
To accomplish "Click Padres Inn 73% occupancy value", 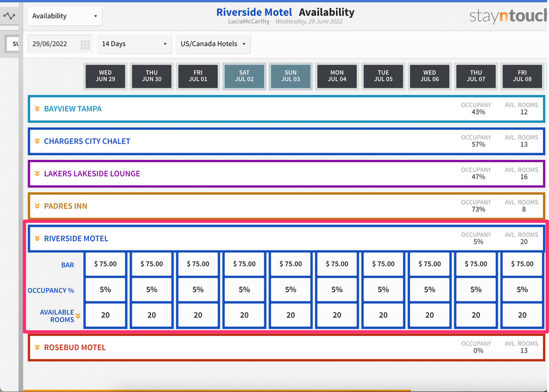I will 478,209.
